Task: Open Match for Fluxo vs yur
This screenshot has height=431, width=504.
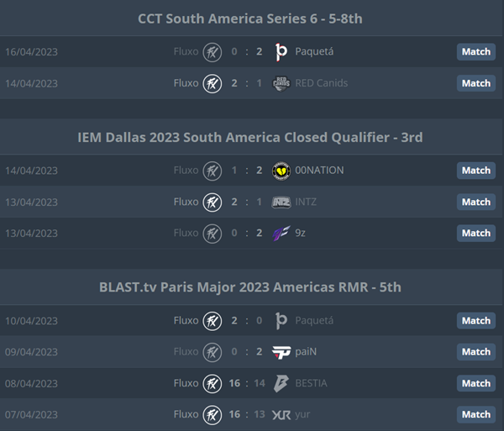Action: pos(476,414)
